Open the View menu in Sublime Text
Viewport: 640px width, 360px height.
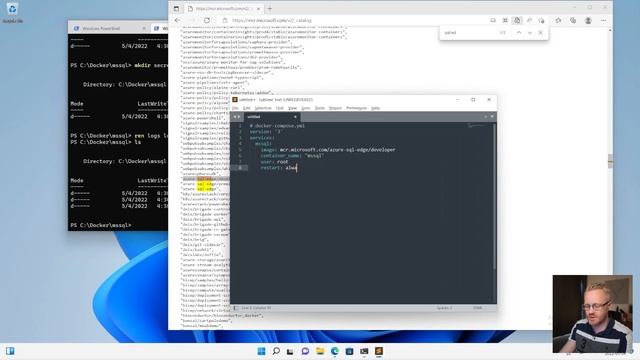(x=293, y=108)
